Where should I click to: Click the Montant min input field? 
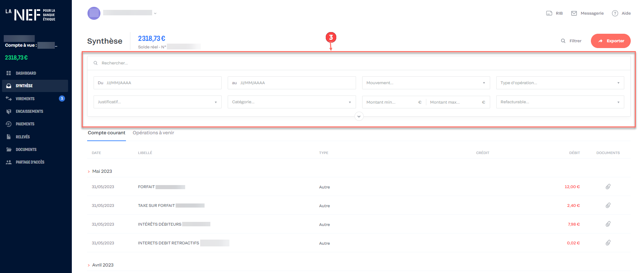click(390, 102)
